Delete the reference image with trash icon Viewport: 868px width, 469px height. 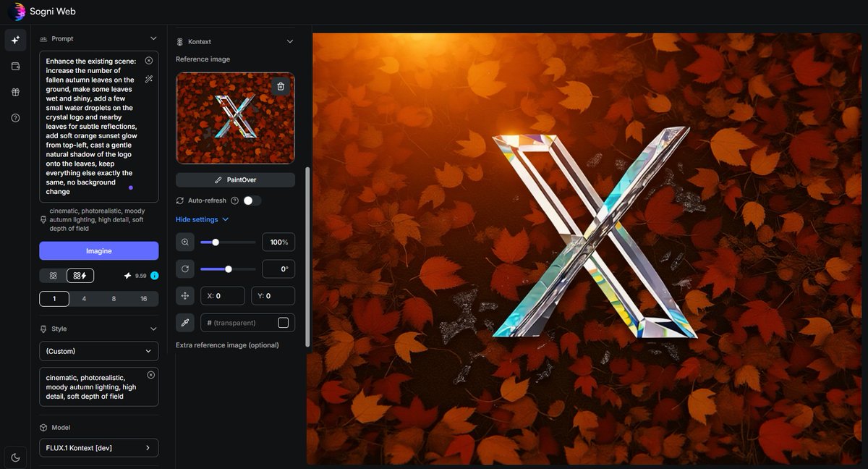click(x=281, y=86)
